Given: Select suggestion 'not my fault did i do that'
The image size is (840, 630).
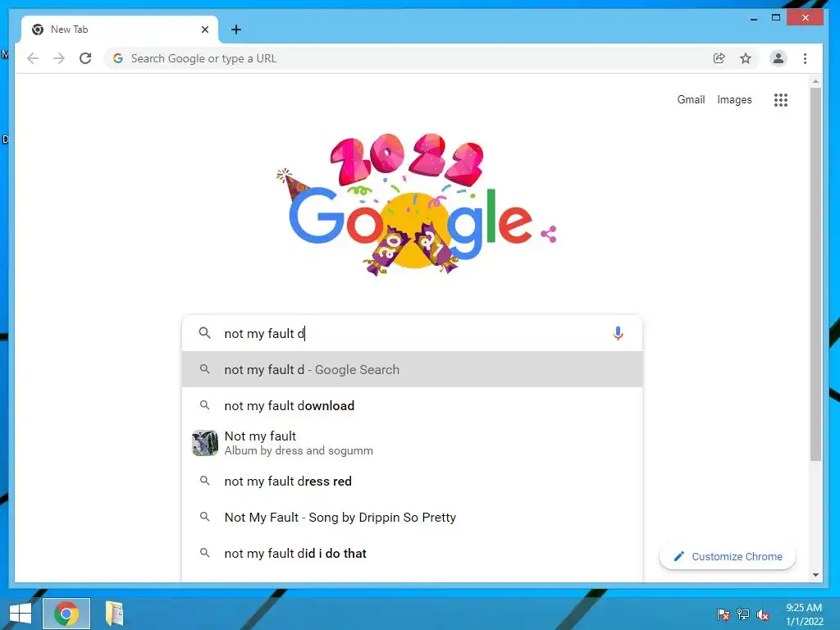Looking at the screenshot, I should [412, 554].
